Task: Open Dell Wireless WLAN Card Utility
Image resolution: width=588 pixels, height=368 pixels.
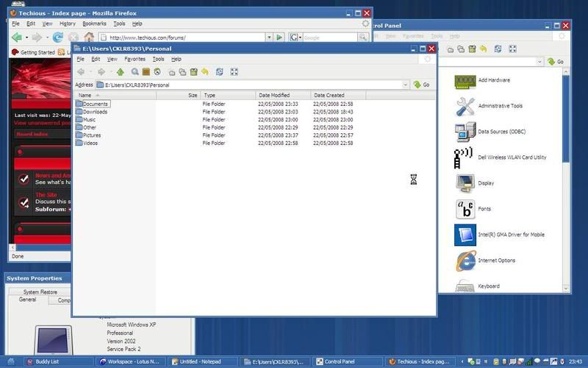Action: (x=501, y=158)
